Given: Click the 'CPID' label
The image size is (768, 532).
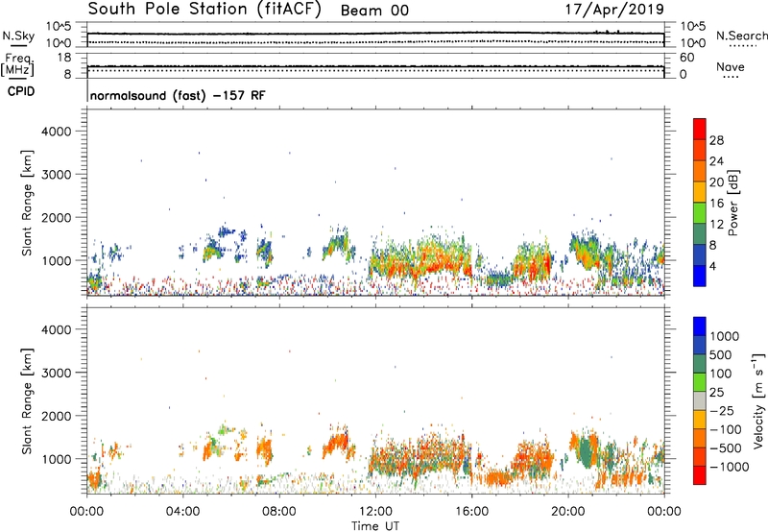Looking at the screenshot, I should (21, 91).
